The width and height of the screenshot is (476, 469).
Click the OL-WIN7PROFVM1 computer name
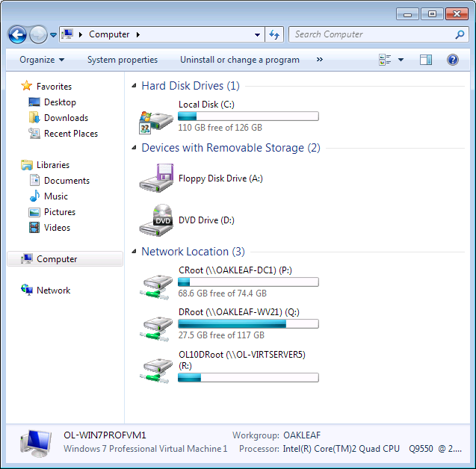click(105, 435)
